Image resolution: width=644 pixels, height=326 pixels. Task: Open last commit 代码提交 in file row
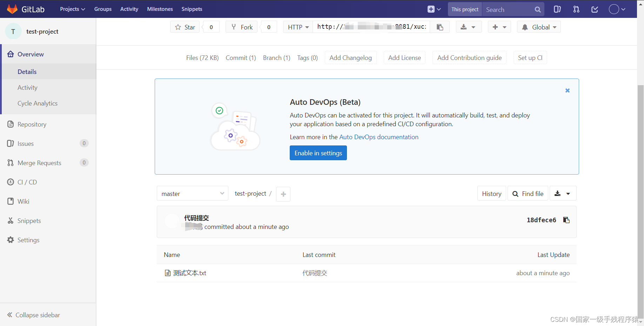pyautogui.click(x=315, y=273)
